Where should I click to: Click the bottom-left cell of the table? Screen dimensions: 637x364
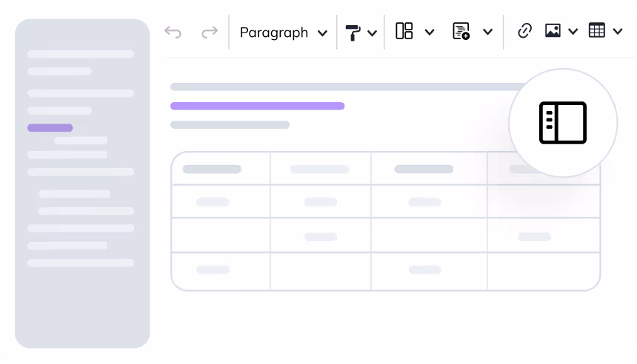coord(220,271)
